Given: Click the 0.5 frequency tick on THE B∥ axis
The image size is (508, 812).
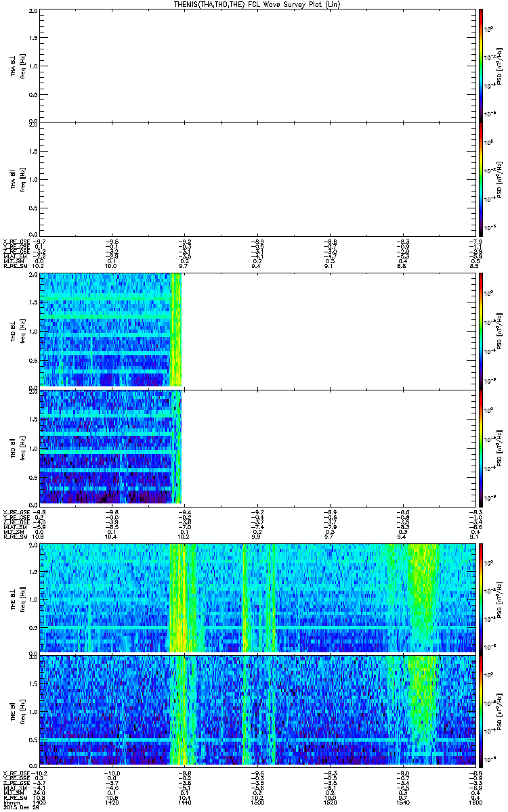Looking at the screenshot, I should coord(33,739).
